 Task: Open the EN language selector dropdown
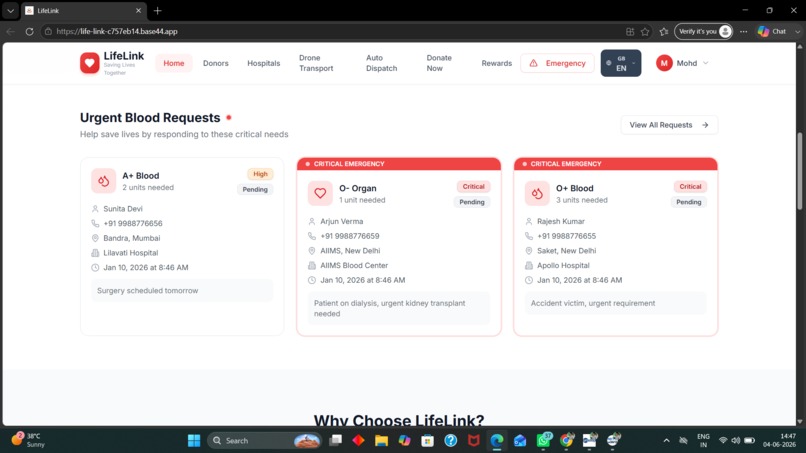621,63
